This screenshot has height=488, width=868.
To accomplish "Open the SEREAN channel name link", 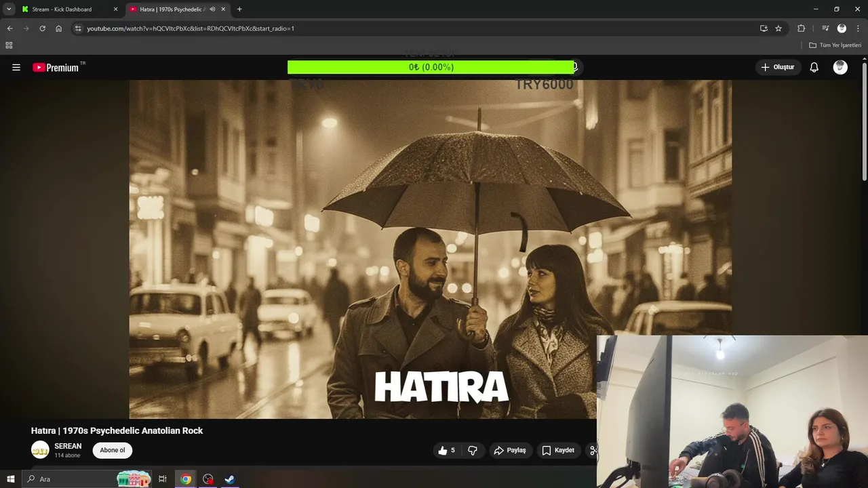I will pos(68,446).
